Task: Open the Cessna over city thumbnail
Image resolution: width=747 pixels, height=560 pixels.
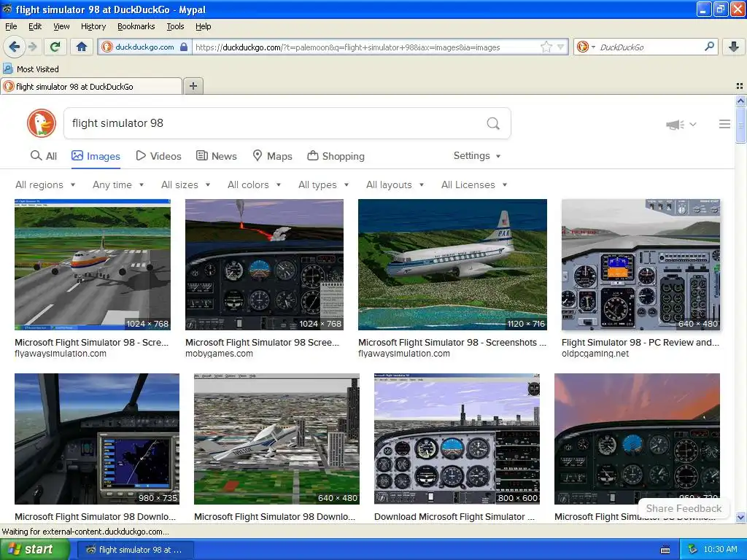Action: [276, 438]
